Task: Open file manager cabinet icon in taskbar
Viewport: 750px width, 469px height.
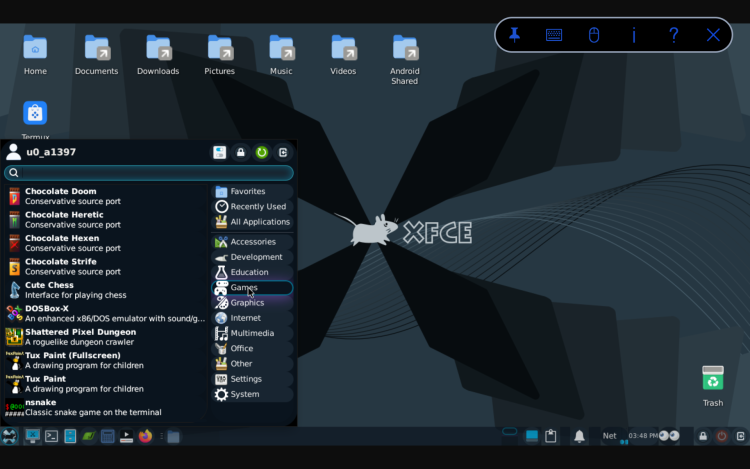Action: tap(70, 436)
